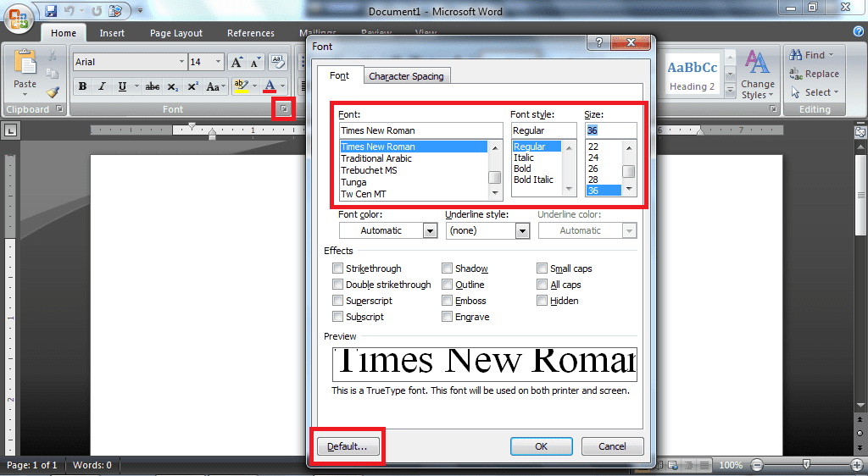Apply text highlight color icon
This screenshot has height=476, width=868.
[241, 86]
